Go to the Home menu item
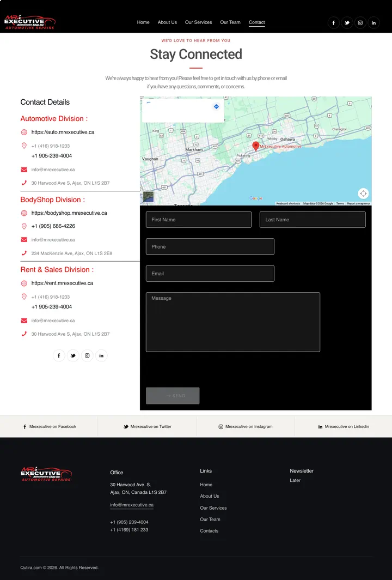 click(143, 22)
